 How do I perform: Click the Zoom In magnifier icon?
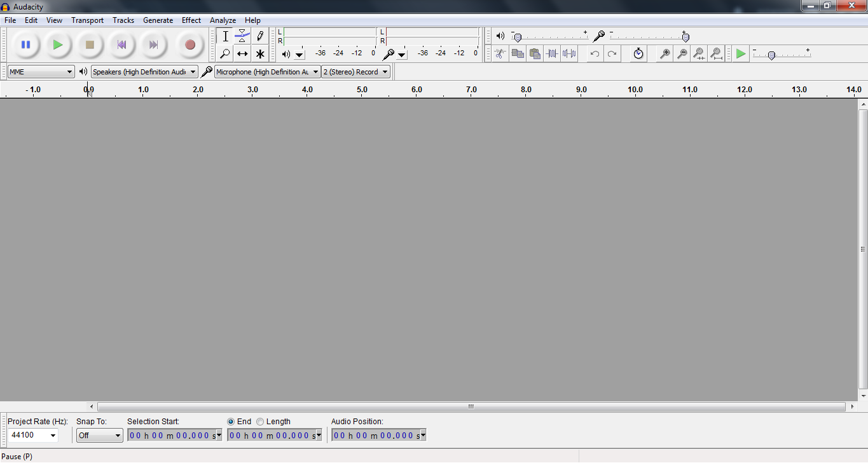point(665,53)
